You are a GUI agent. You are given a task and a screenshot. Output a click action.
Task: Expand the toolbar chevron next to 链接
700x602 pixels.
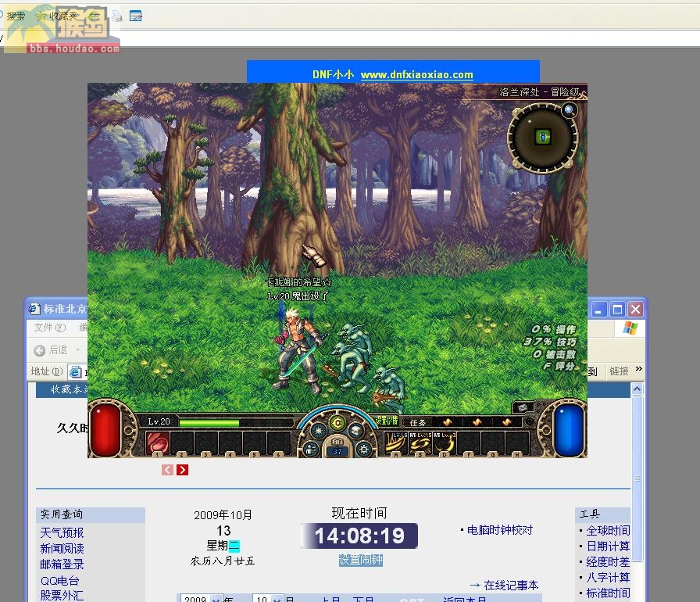tap(639, 368)
